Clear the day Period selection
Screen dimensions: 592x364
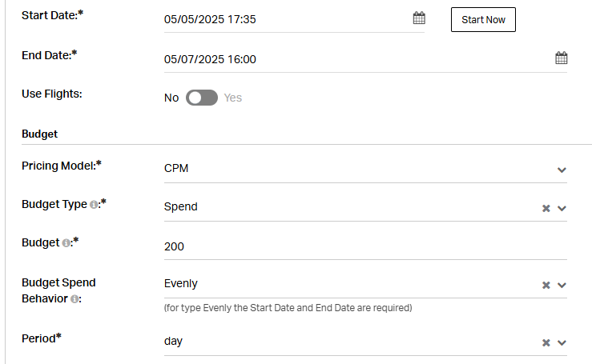coord(546,342)
